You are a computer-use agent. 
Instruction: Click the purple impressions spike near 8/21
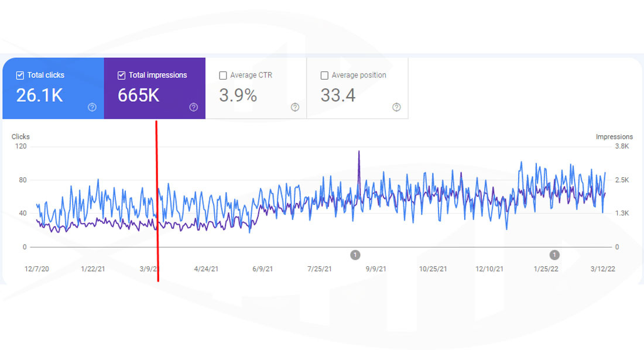[x=359, y=152]
